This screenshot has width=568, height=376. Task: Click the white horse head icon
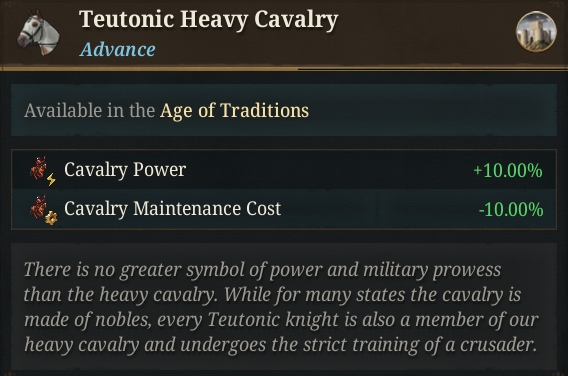38,33
